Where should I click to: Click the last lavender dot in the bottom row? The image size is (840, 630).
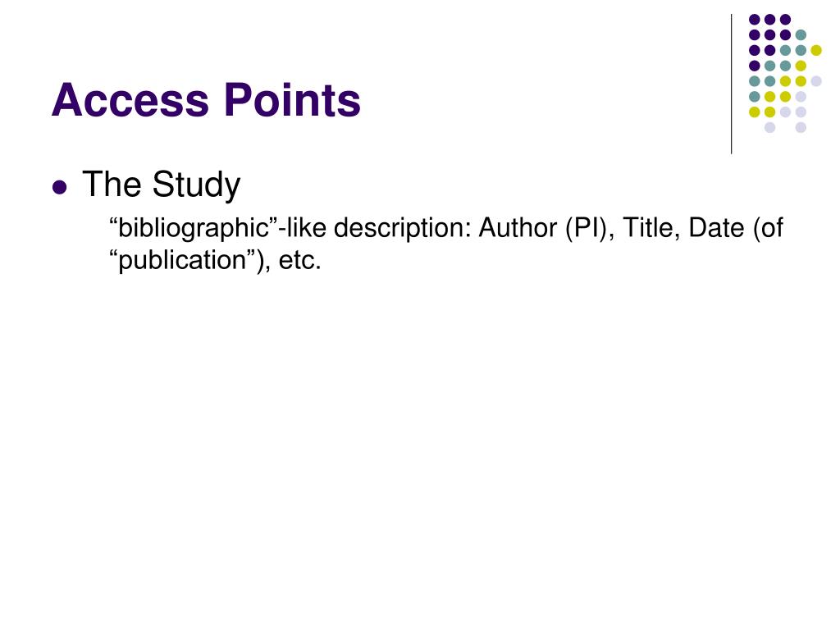tap(801, 127)
